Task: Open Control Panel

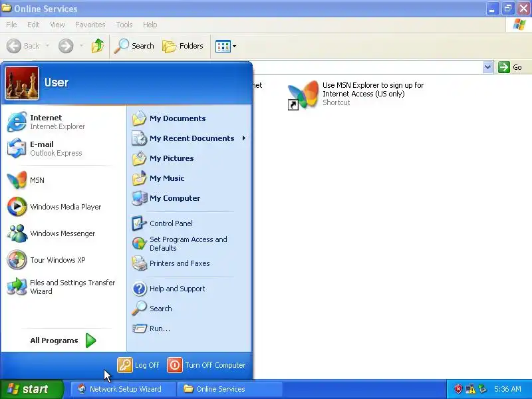Action: [190, 223]
